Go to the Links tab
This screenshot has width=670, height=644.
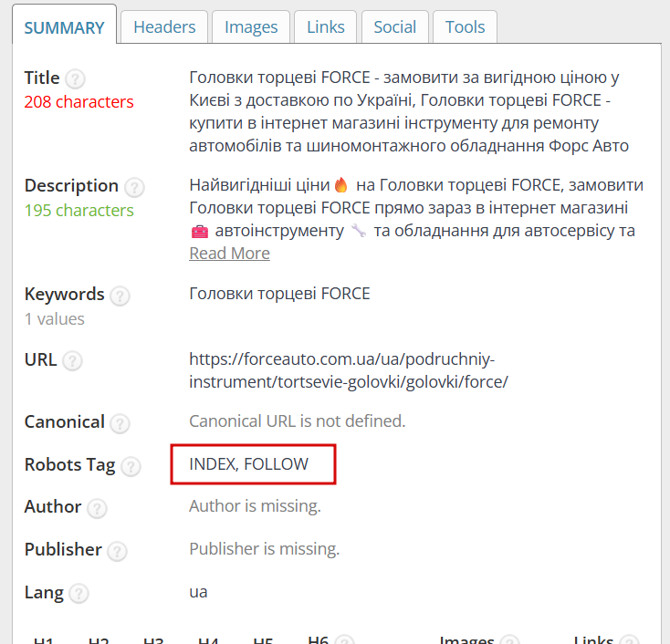pos(326,27)
